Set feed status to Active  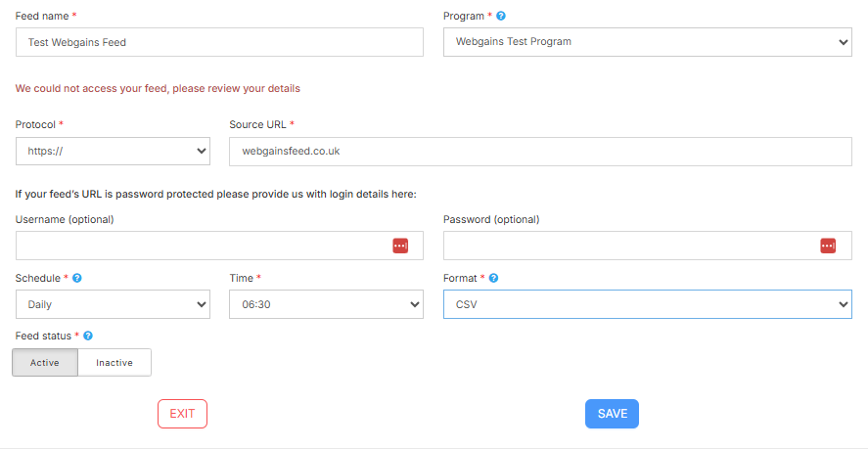[x=45, y=362]
